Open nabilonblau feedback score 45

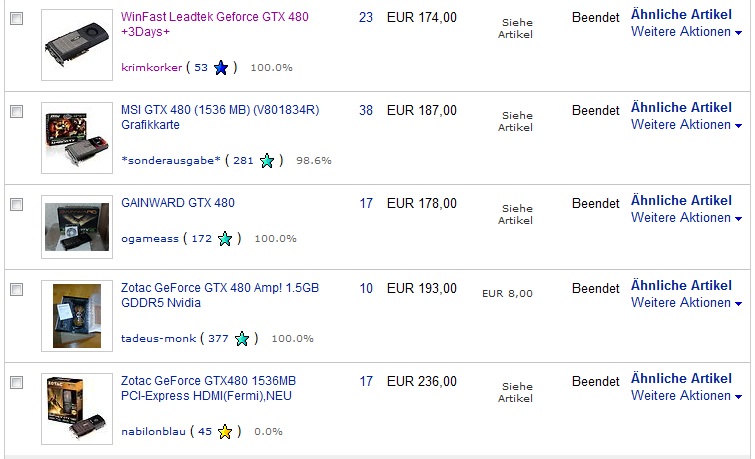[204, 432]
